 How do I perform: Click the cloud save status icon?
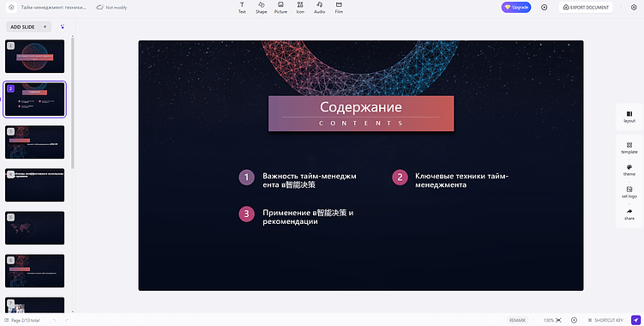(x=99, y=8)
